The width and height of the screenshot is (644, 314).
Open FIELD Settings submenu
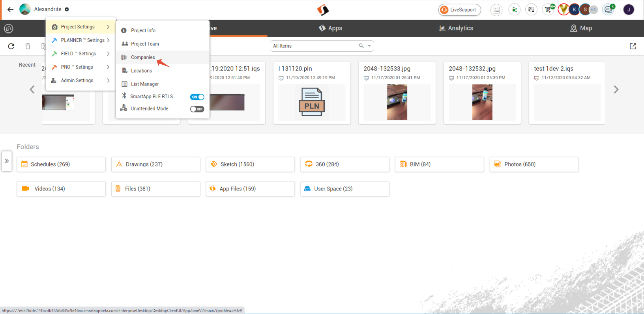(81, 54)
